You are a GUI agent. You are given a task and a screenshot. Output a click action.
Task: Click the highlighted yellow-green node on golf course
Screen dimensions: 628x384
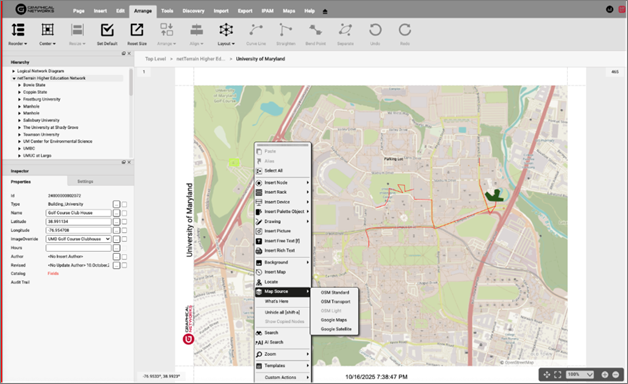tap(234, 162)
